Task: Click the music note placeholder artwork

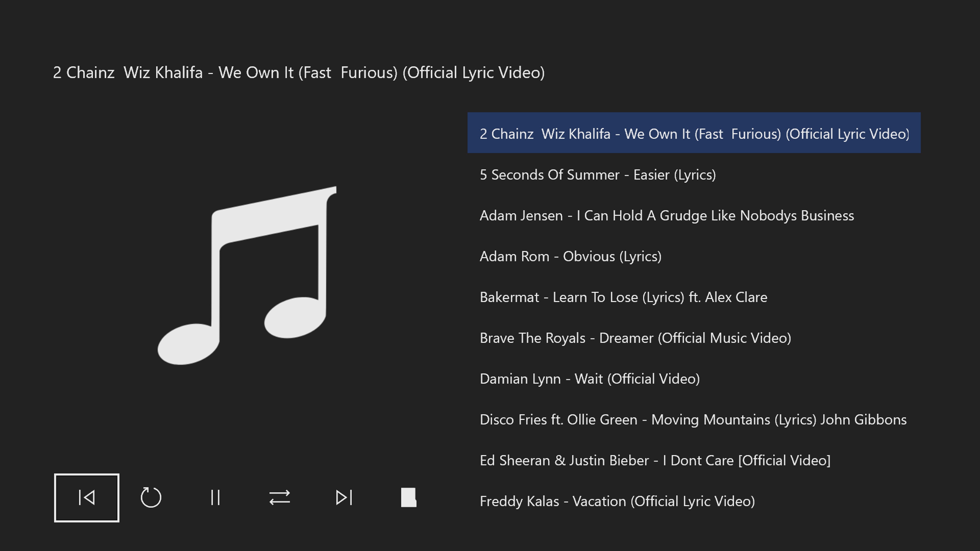Action: coord(247,274)
